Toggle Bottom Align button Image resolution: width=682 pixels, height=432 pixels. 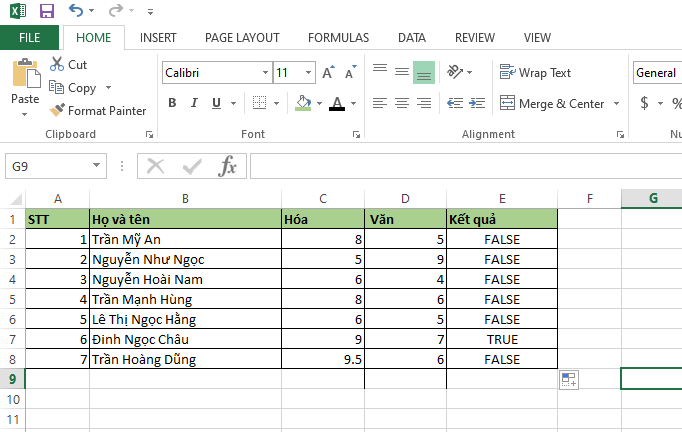click(x=424, y=72)
